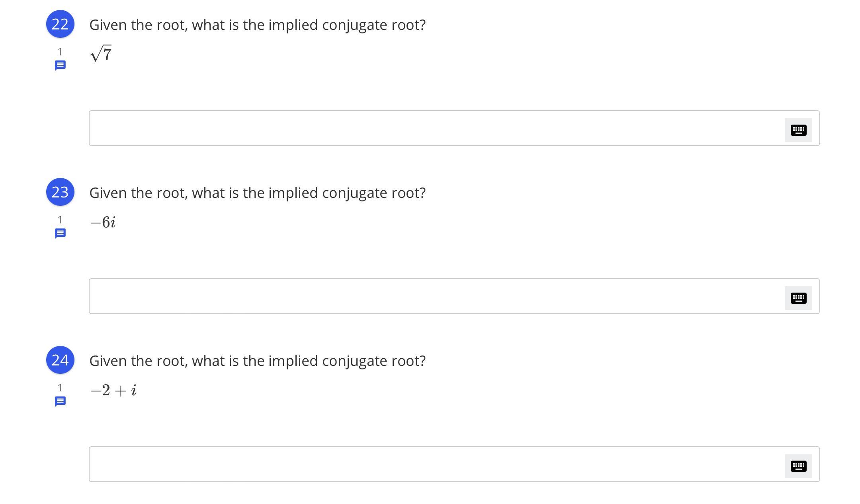
Task: Click the −6i root expression
Action: coord(103,222)
